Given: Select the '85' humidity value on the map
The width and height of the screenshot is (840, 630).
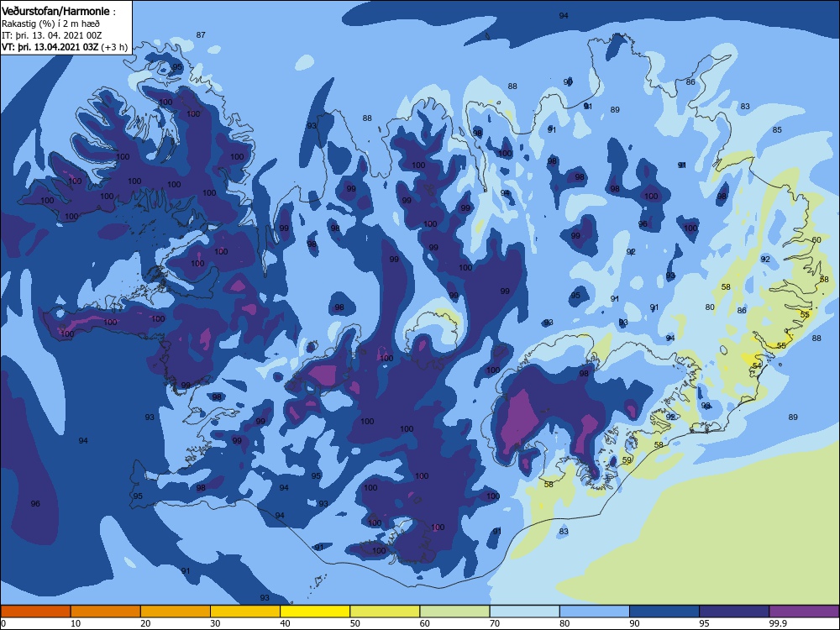Looking at the screenshot, I should pos(777,129).
